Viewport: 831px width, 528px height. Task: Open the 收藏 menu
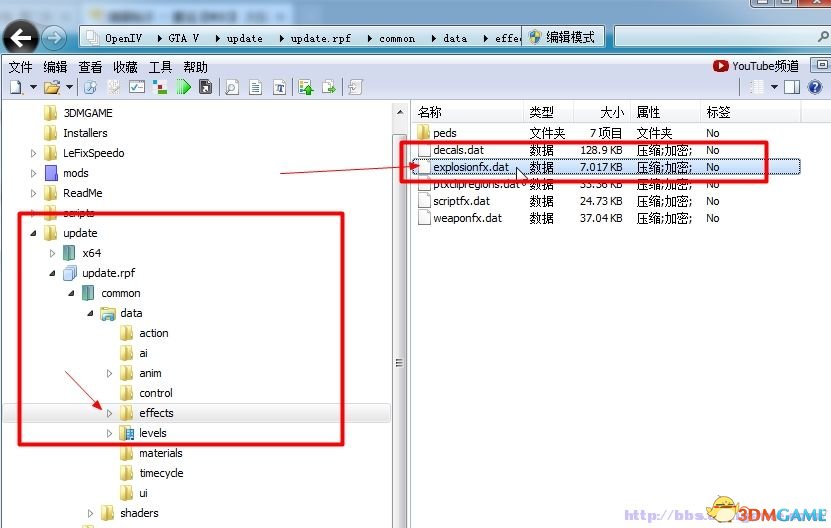pyautogui.click(x=125, y=67)
